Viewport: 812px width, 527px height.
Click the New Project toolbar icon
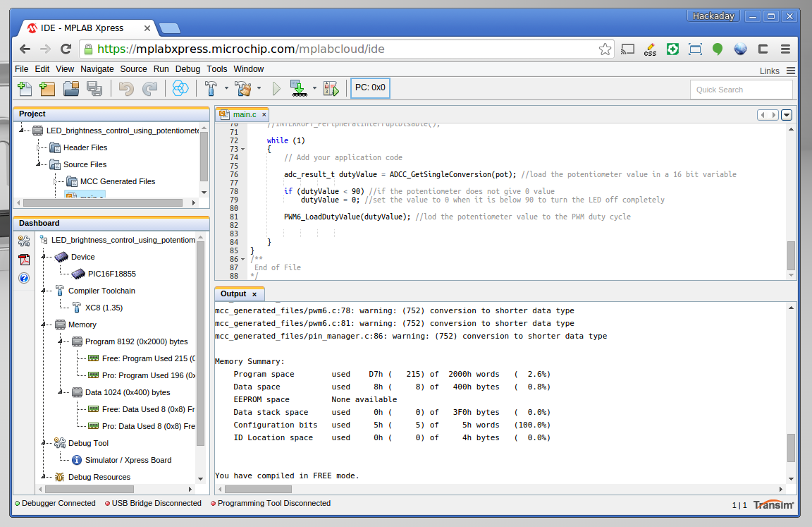[48, 88]
